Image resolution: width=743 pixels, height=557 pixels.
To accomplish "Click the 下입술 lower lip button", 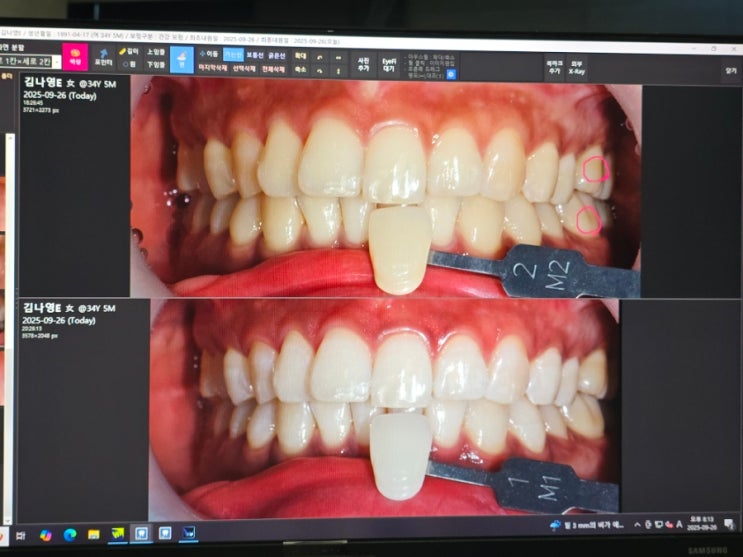I will pos(156,64).
